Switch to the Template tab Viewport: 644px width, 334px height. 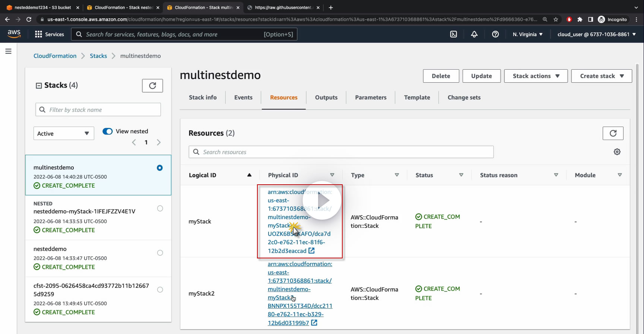point(417,98)
